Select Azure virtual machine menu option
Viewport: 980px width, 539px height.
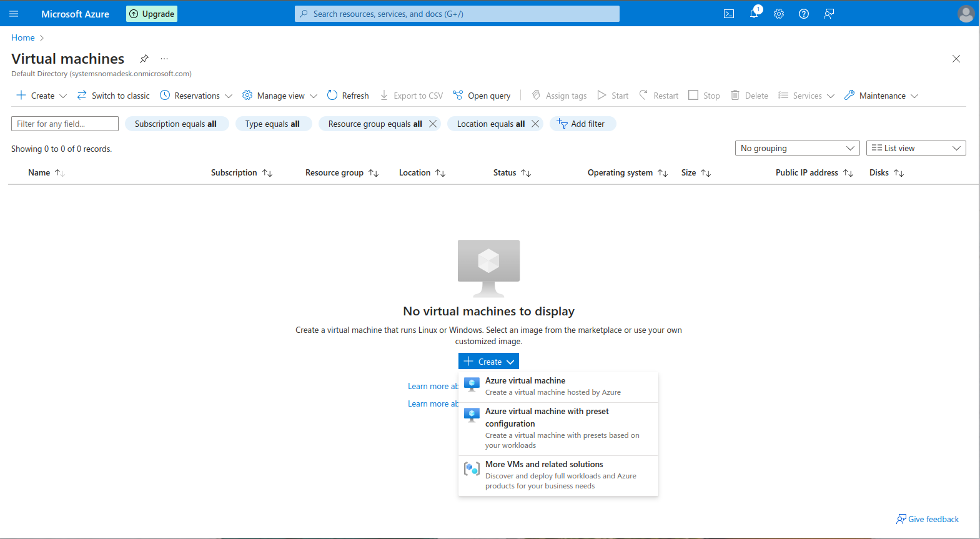point(558,387)
